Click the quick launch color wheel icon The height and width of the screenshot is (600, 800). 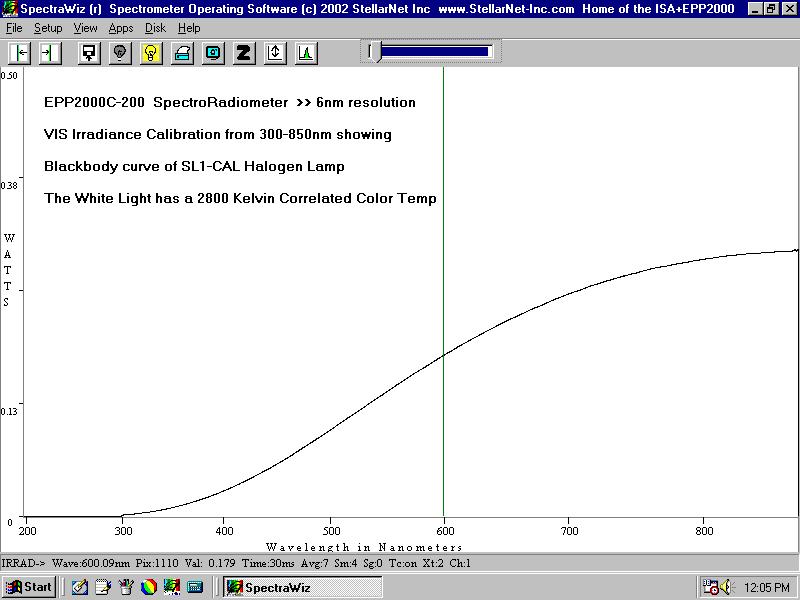click(x=149, y=587)
